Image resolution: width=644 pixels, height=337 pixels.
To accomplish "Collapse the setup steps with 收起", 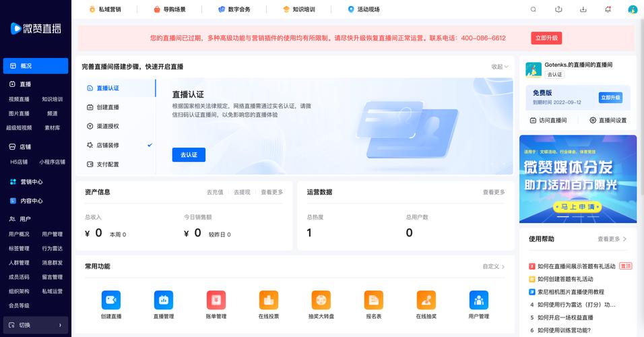I will pyautogui.click(x=500, y=67).
